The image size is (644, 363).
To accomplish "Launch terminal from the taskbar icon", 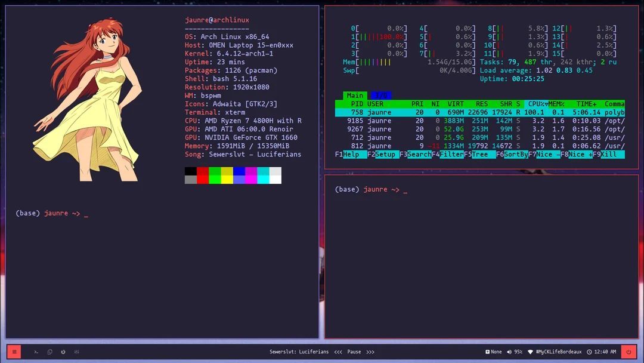I will (x=36, y=352).
